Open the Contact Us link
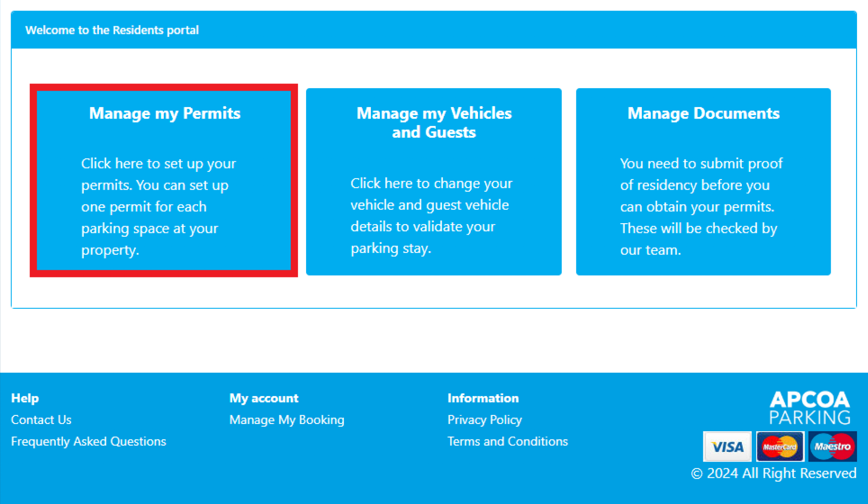Image resolution: width=868 pixels, height=504 pixels. (x=41, y=420)
